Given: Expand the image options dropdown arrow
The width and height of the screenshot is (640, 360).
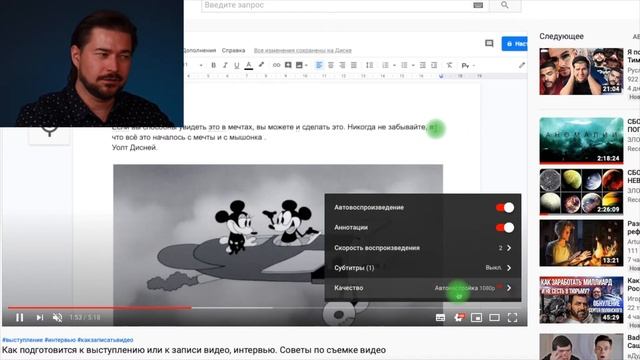Looking at the screenshot, I should (x=306, y=65).
